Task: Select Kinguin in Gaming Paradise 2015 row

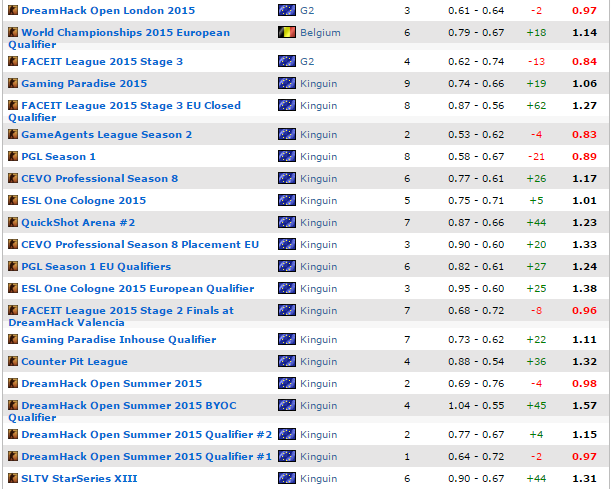Action: pyautogui.click(x=318, y=84)
